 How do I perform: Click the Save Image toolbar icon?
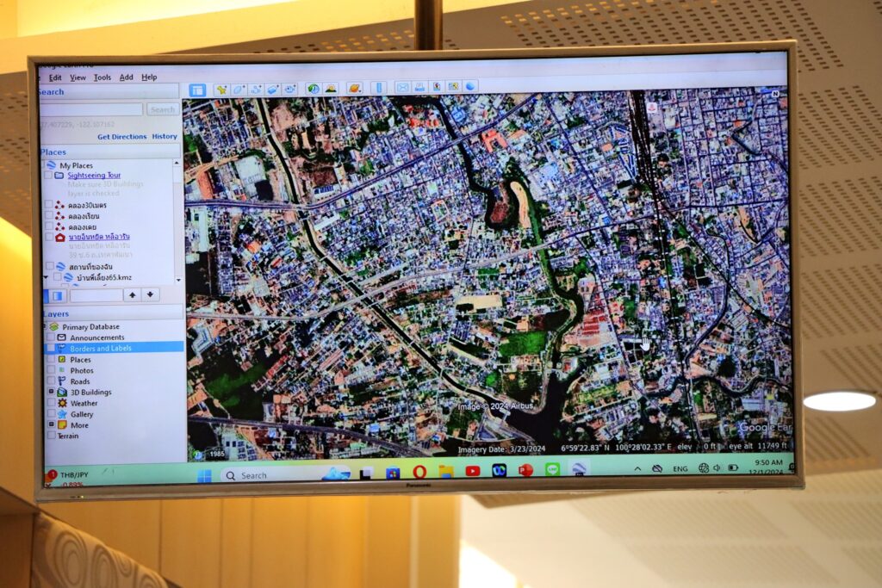[437, 87]
